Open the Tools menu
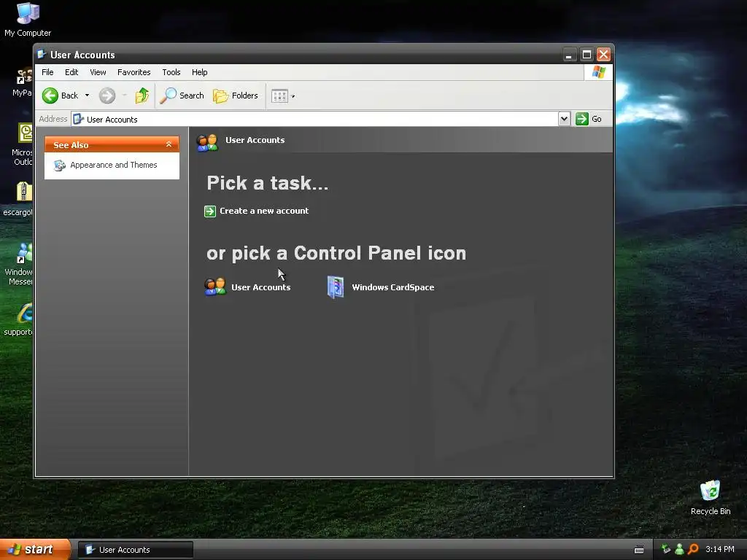The image size is (747, 560). click(x=171, y=72)
